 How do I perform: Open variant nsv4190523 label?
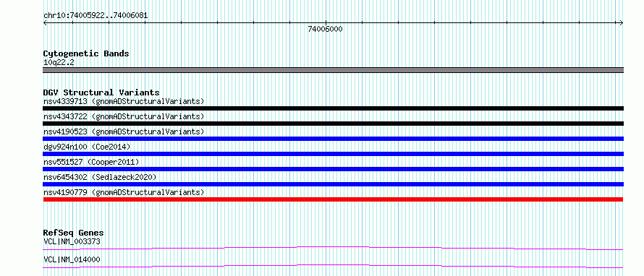[124, 131]
